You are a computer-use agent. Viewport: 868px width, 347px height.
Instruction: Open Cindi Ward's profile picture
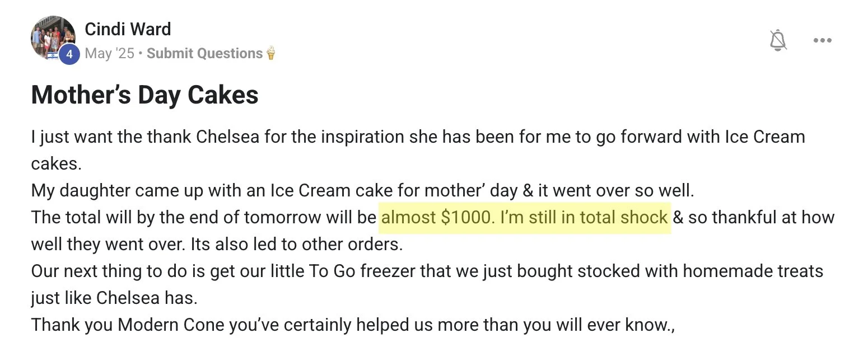[52, 35]
